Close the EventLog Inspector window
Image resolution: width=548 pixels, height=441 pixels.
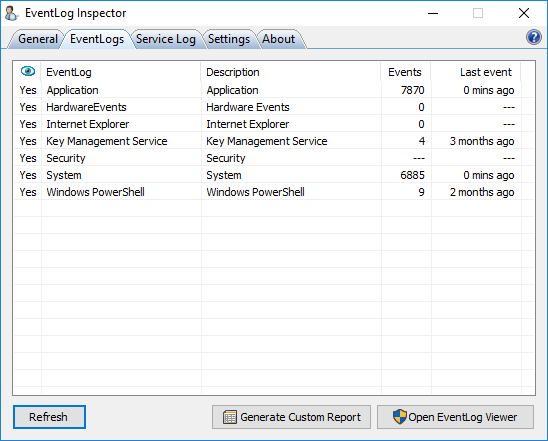[x=524, y=13]
